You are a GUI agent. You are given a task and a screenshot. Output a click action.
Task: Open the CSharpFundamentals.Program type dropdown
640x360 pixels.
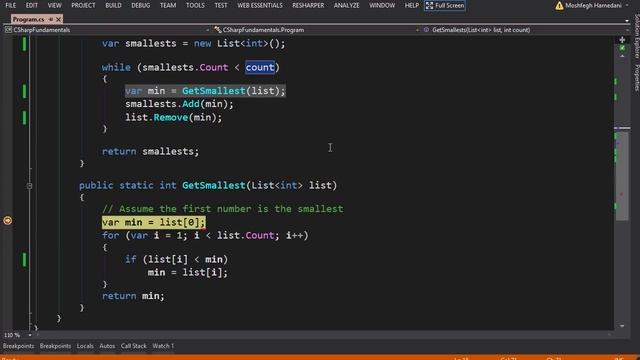pyautogui.click(x=317, y=30)
